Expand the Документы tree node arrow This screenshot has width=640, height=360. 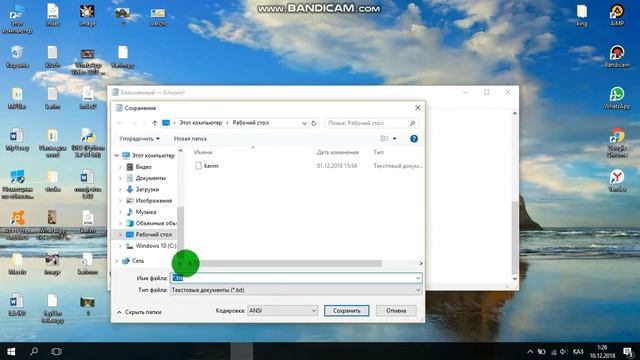click(120, 178)
